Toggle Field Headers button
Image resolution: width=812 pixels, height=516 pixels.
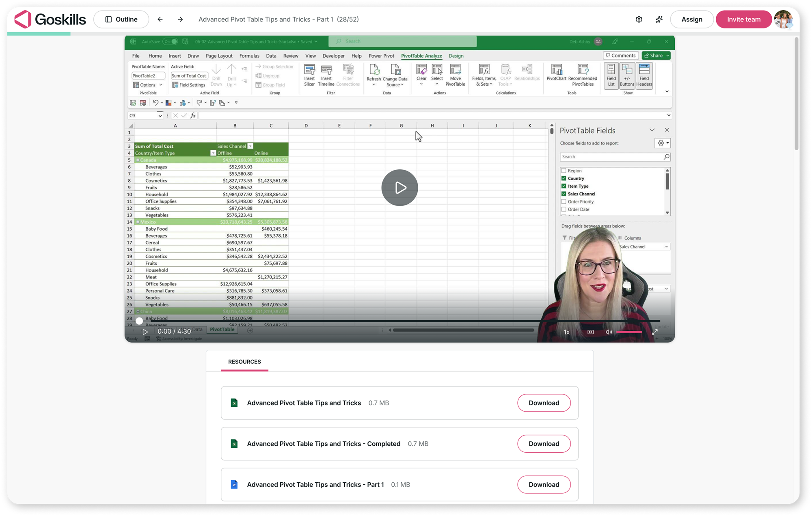coord(644,75)
